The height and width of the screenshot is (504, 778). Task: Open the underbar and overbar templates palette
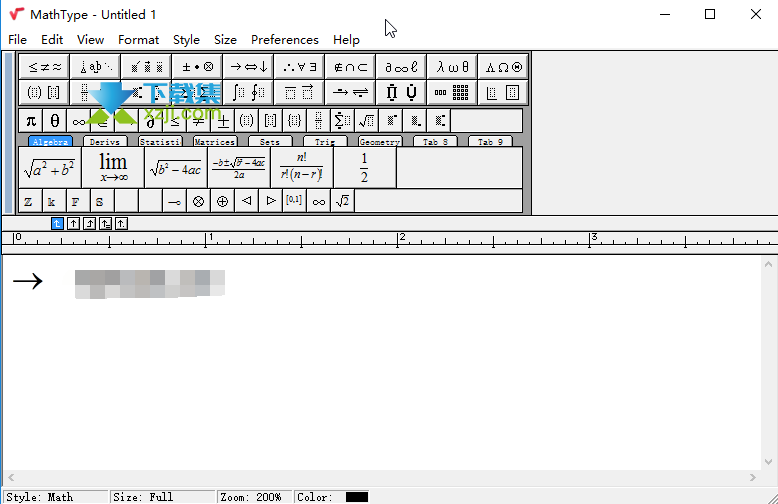pyautogui.click(x=300, y=92)
